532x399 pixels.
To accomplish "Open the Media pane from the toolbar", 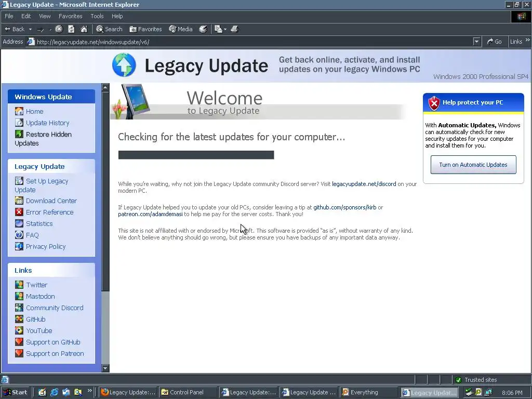I will pyautogui.click(x=181, y=29).
